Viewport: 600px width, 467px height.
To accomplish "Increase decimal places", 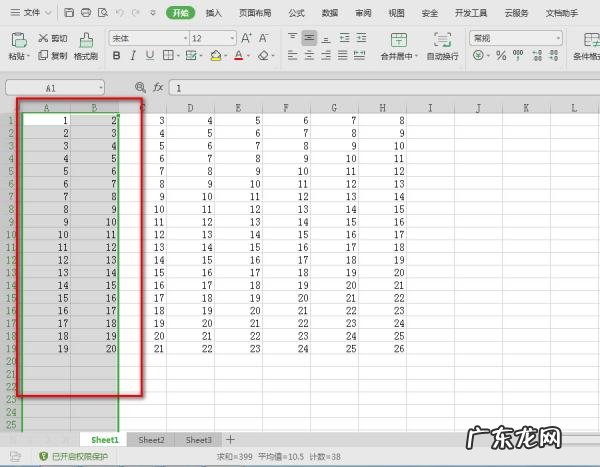I will pos(537,56).
